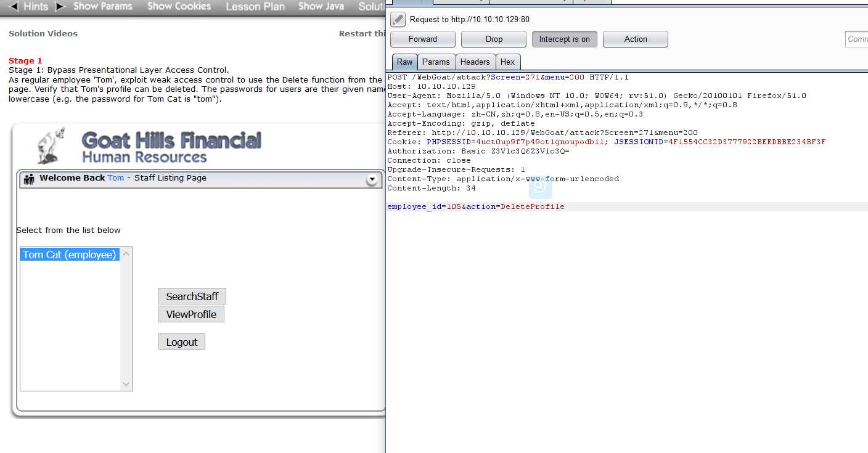This screenshot has height=453, width=868.
Task: Click the Solution Videos link
Action: coord(43,34)
